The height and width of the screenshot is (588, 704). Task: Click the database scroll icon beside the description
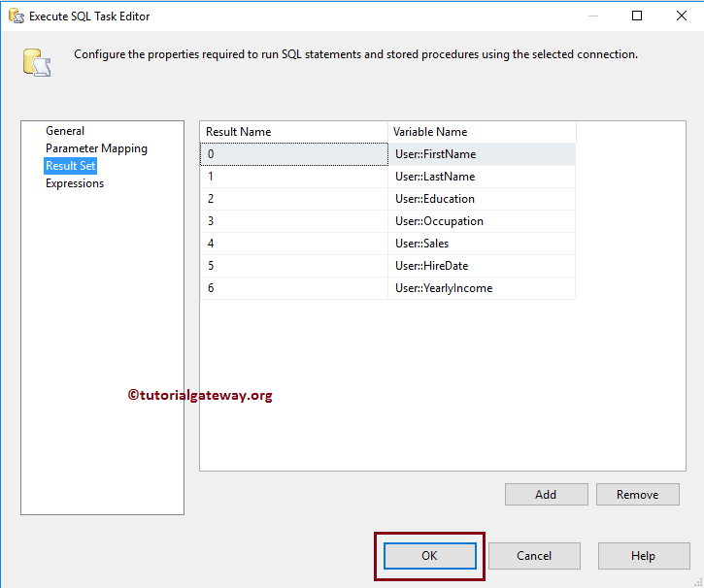click(37, 62)
